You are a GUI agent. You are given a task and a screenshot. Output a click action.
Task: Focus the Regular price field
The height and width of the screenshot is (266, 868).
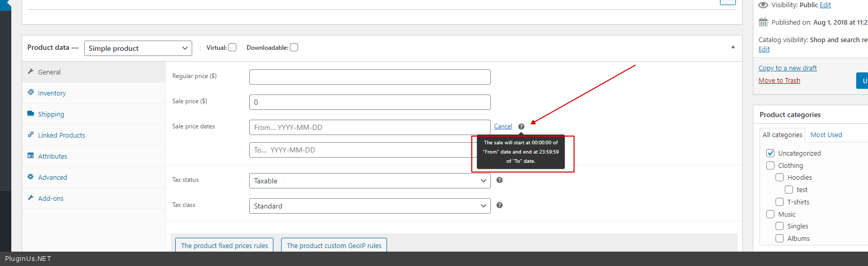point(370,77)
